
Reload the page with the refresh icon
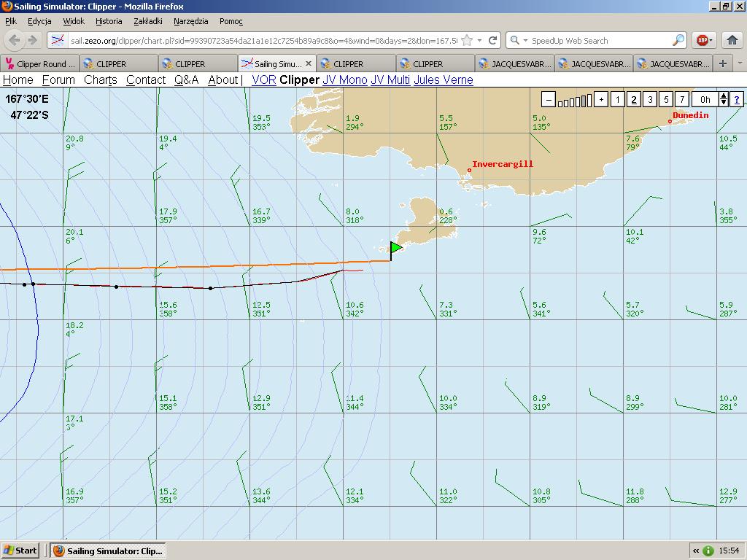coord(493,41)
